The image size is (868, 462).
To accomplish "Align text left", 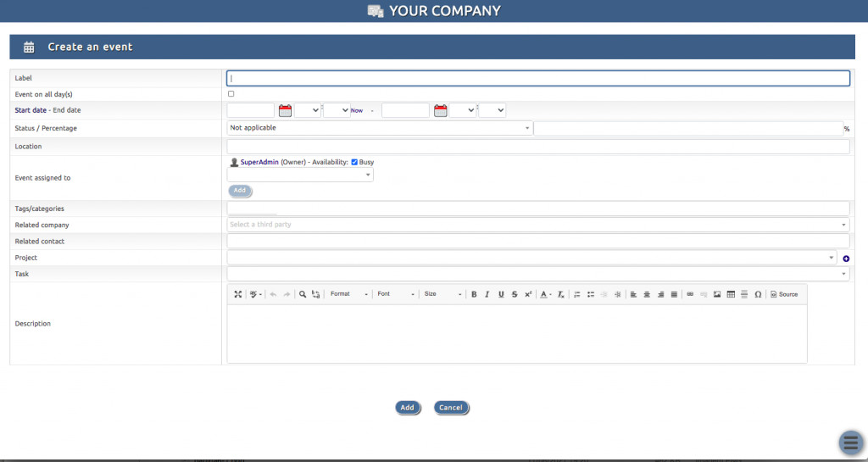I will (633, 294).
